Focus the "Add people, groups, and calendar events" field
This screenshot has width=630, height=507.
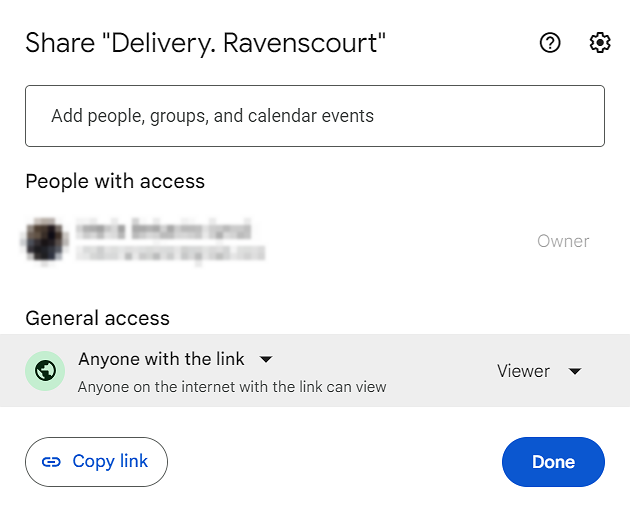pos(314,116)
